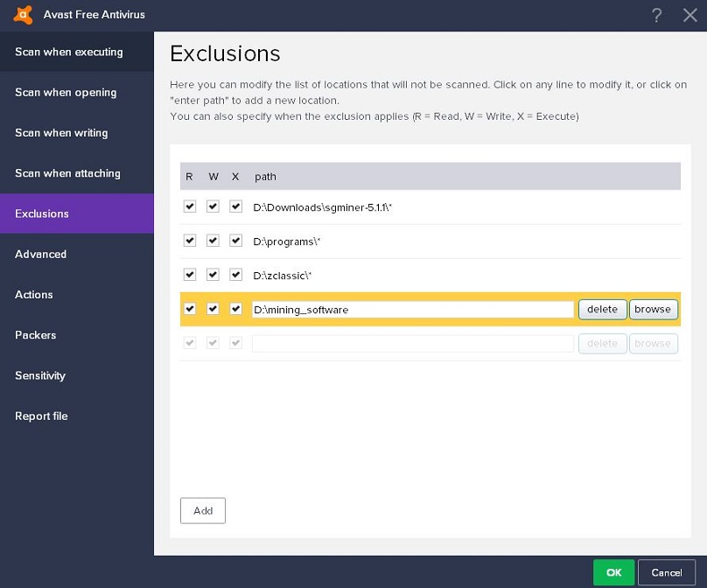Viewport: 707px width, 588px height.
Task: Toggle Write checkbox for D:\programs\*
Action: (x=213, y=241)
